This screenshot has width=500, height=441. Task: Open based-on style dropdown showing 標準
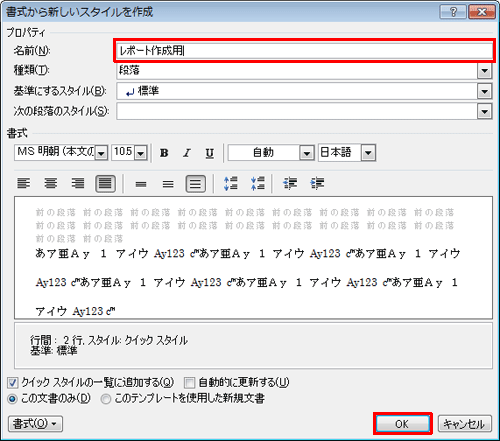484,91
